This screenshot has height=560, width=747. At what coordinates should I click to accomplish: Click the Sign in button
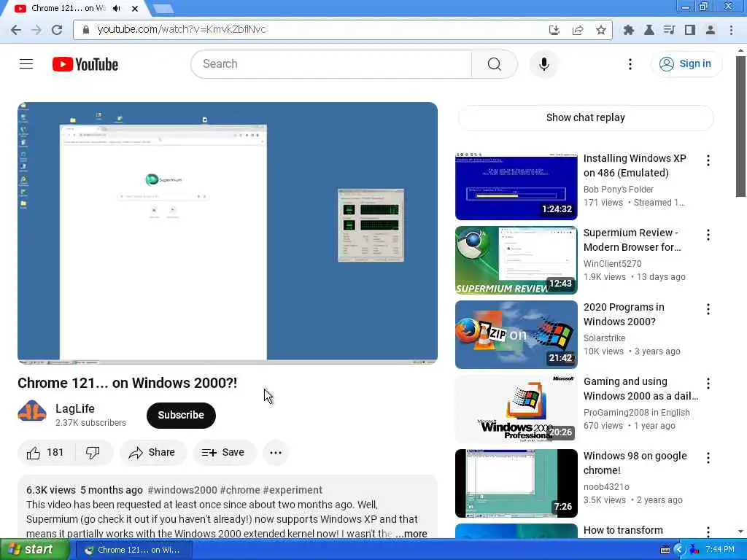point(686,64)
